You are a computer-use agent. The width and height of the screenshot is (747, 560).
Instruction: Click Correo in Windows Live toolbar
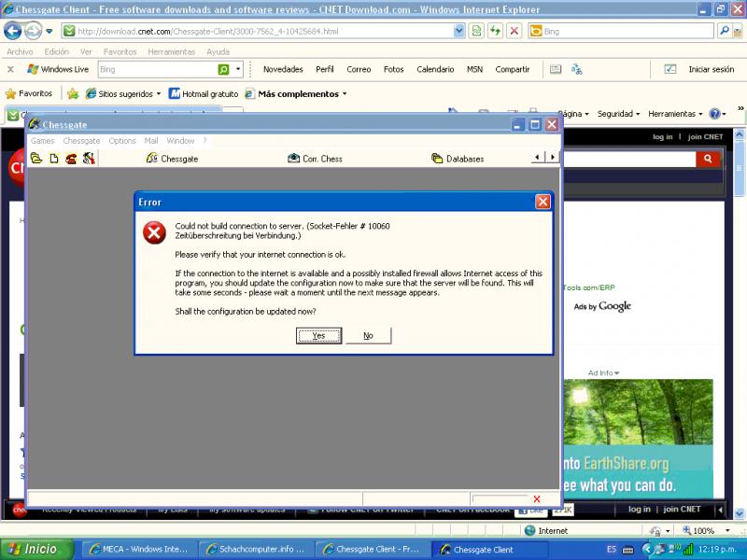pos(359,69)
